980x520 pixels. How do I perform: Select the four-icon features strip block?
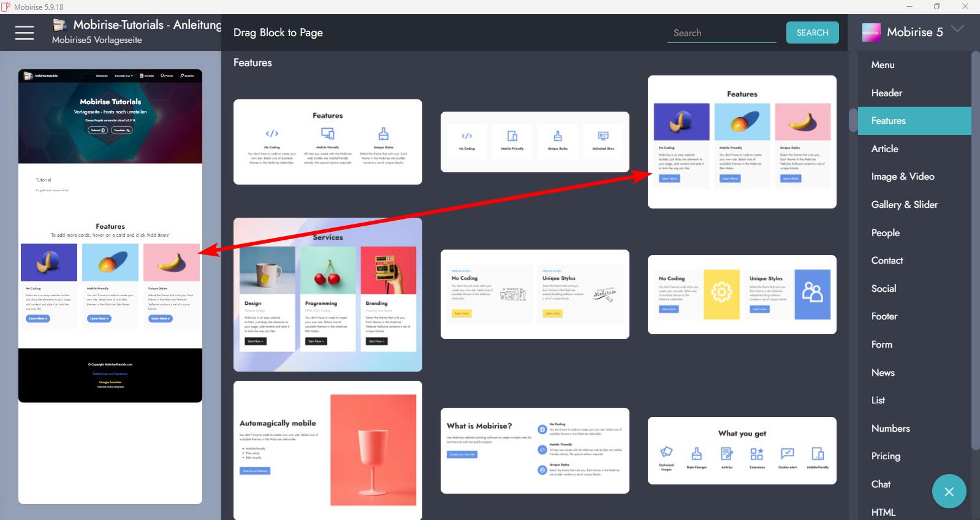534,142
